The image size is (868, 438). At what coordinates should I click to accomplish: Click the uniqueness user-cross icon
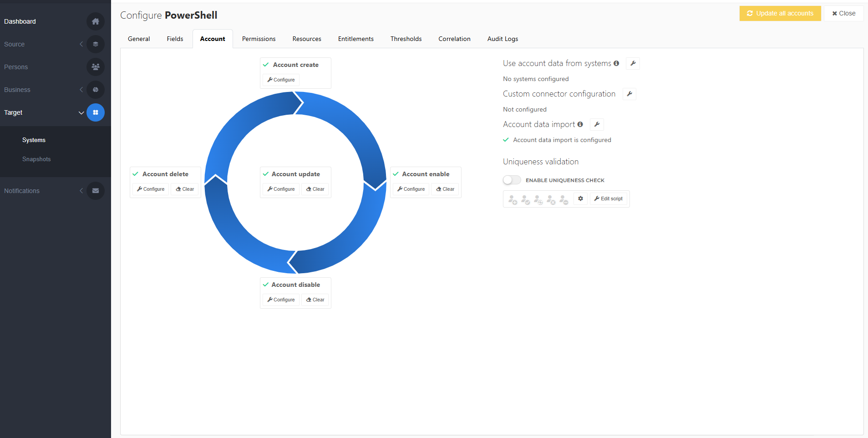(x=551, y=200)
